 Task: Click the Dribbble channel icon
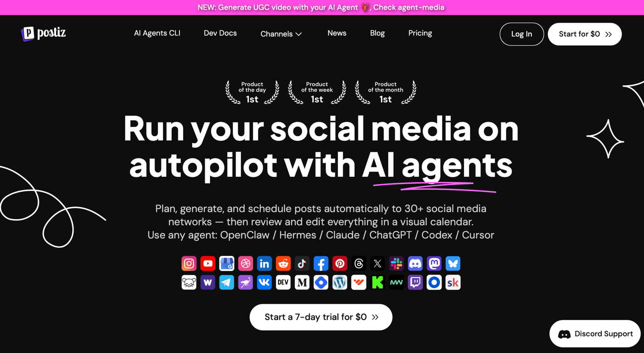pyautogui.click(x=246, y=263)
